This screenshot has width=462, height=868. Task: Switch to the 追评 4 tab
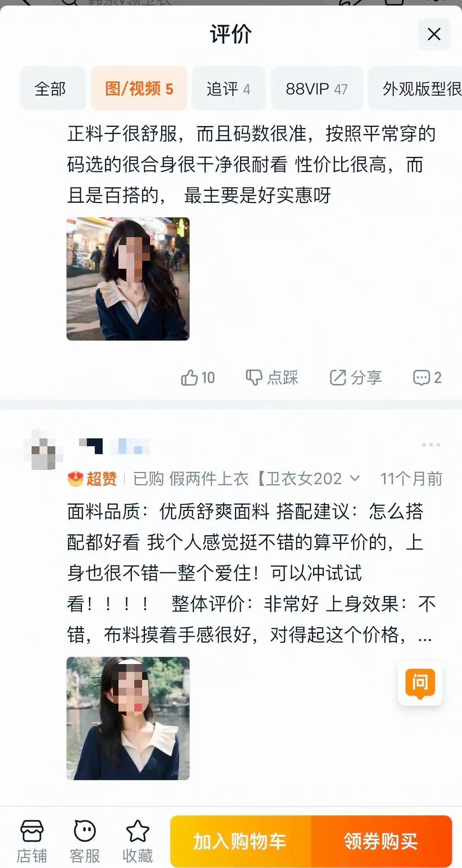pos(229,89)
